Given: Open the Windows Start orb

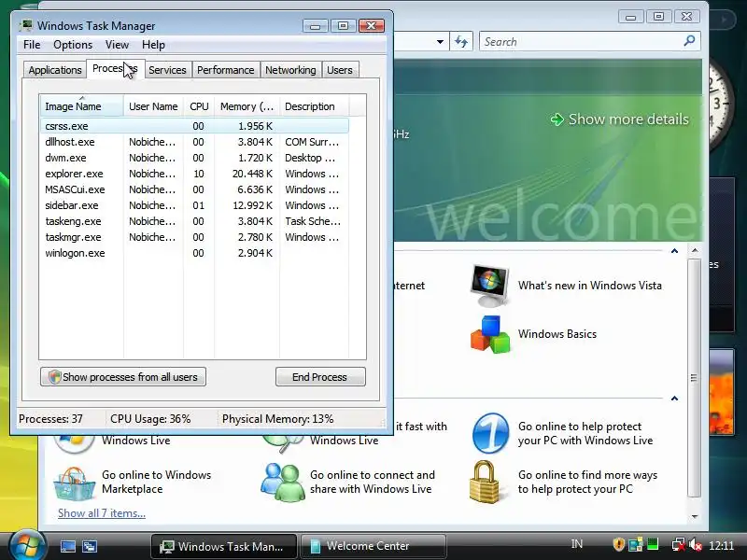Looking at the screenshot, I should (x=27, y=546).
